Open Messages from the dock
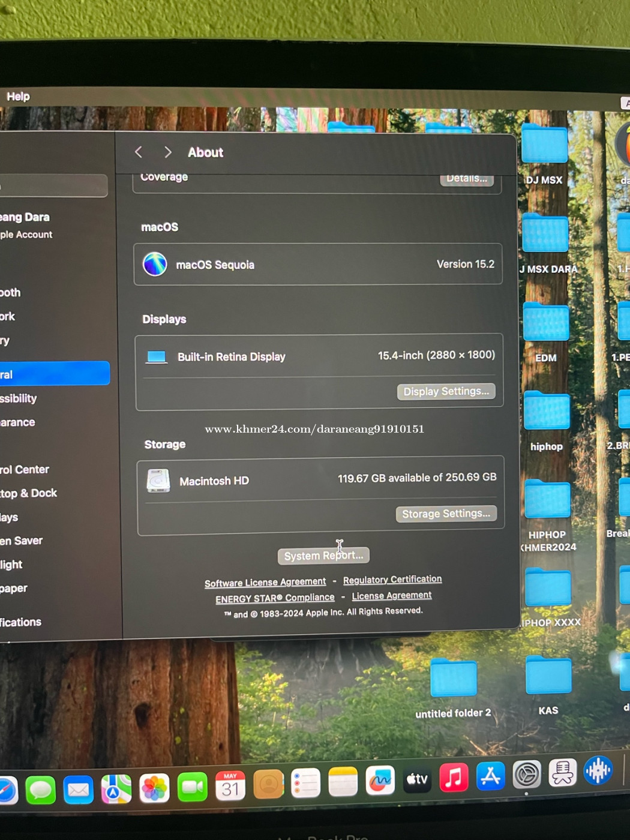The width and height of the screenshot is (630, 840). point(41,789)
